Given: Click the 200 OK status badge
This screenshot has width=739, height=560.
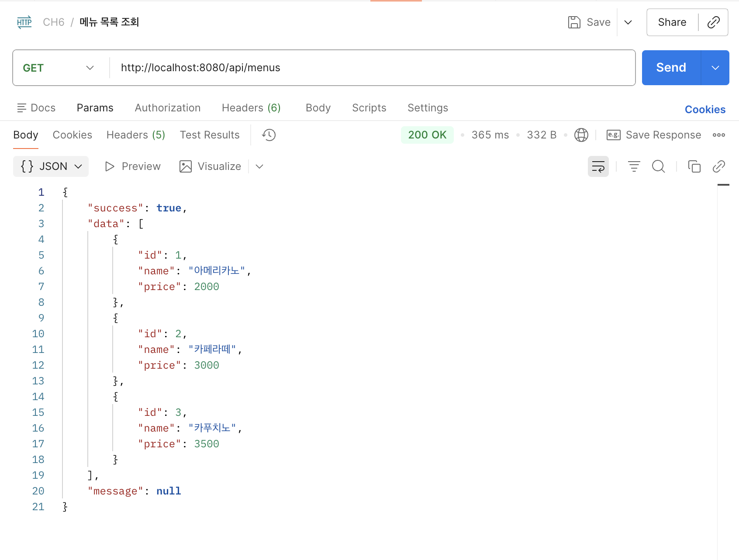Looking at the screenshot, I should pyautogui.click(x=427, y=135).
